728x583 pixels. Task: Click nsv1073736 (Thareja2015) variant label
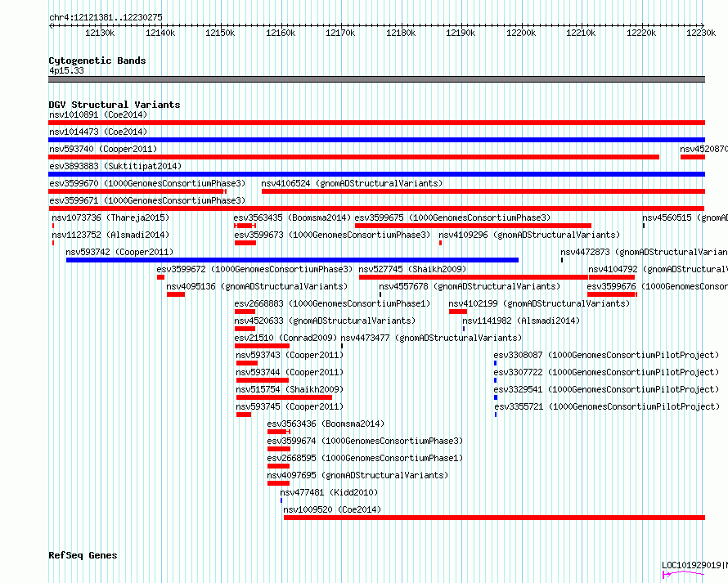(110, 218)
